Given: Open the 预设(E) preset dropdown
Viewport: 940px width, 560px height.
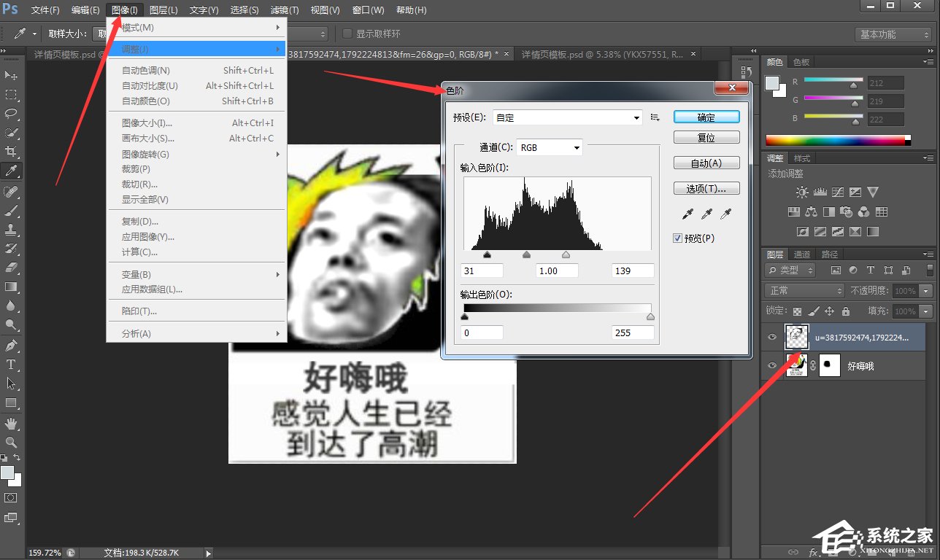Looking at the screenshot, I should [567, 117].
